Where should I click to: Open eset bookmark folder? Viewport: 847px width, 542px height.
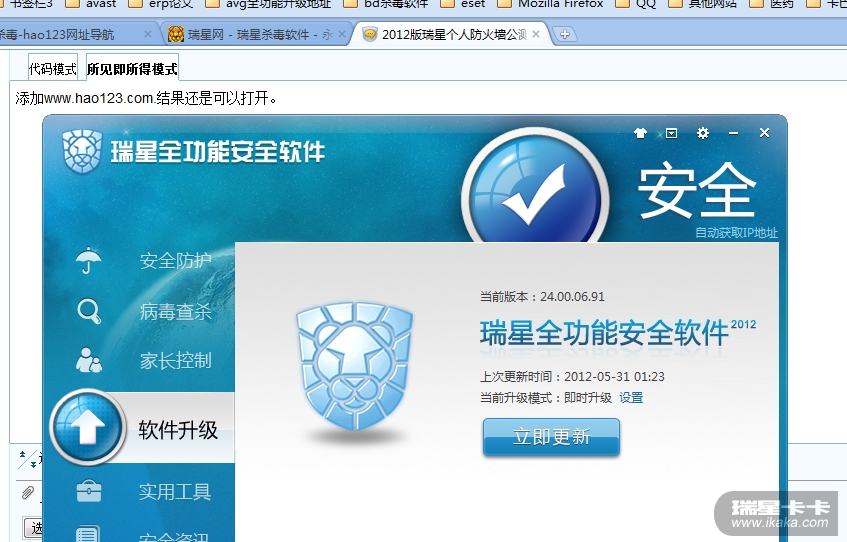click(x=462, y=4)
